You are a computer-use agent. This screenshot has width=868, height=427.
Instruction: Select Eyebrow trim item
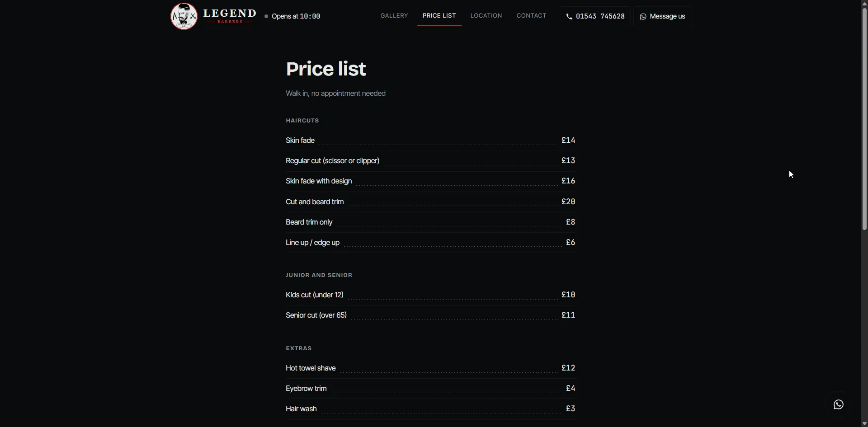click(x=430, y=389)
